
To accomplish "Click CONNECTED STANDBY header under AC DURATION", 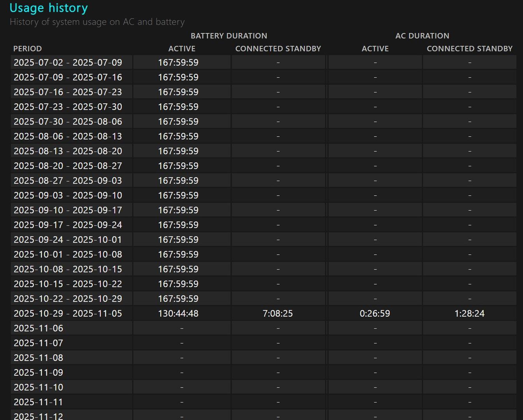I will pos(469,49).
